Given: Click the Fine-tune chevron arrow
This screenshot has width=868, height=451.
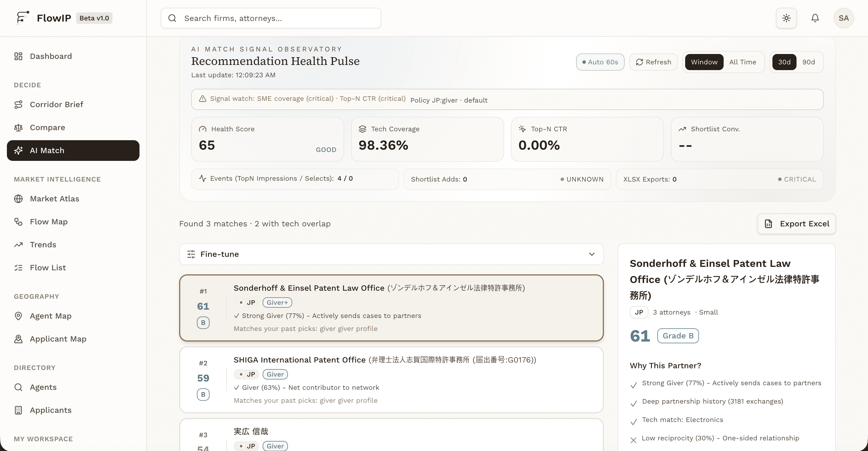Looking at the screenshot, I should click(x=591, y=254).
